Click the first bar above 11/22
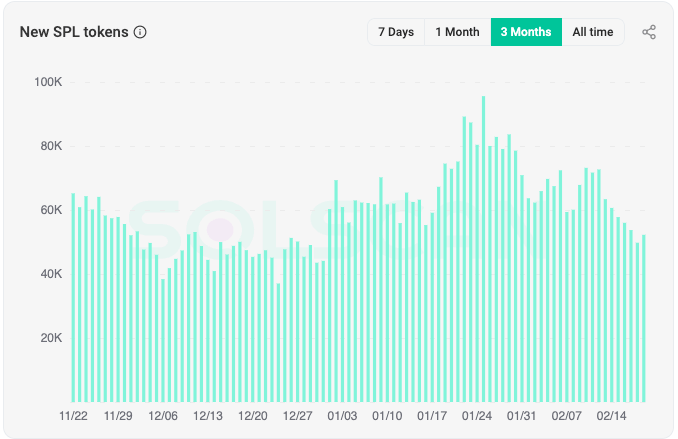The width and height of the screenshot is (678, 439). point(73,298)
